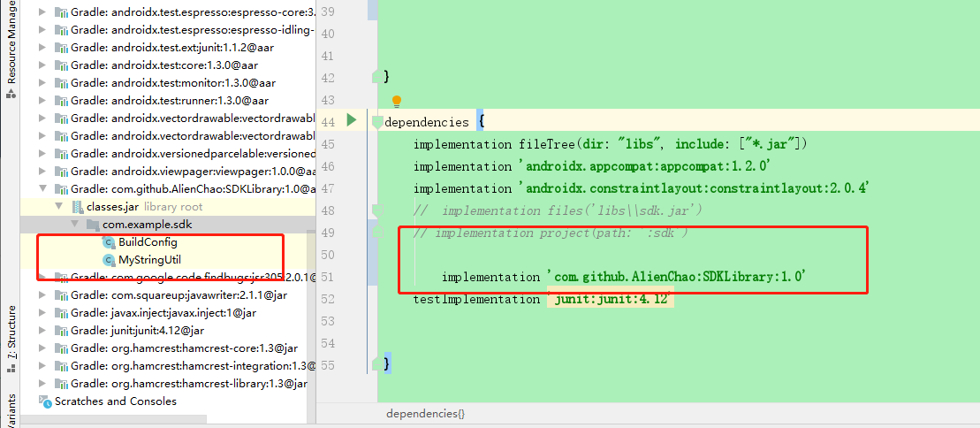Expand the androidx.viewpager library node
The image size is (980, 428).
click(42, 171)
